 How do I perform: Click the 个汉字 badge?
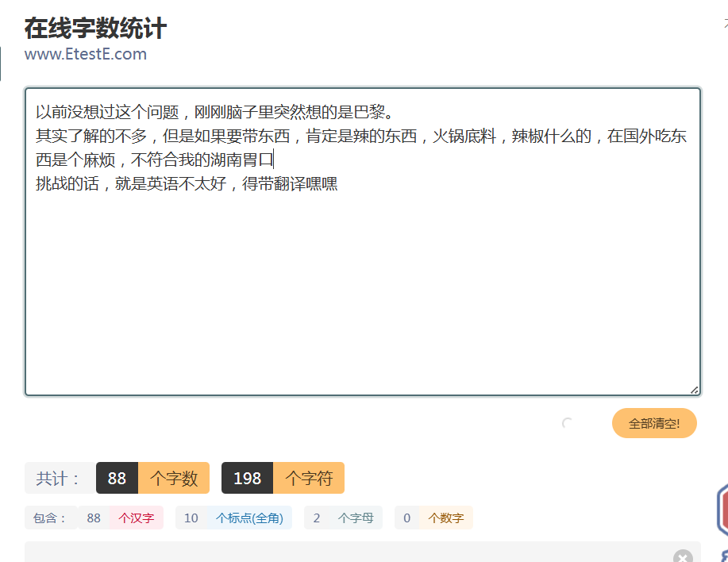[x=137, y=518]
